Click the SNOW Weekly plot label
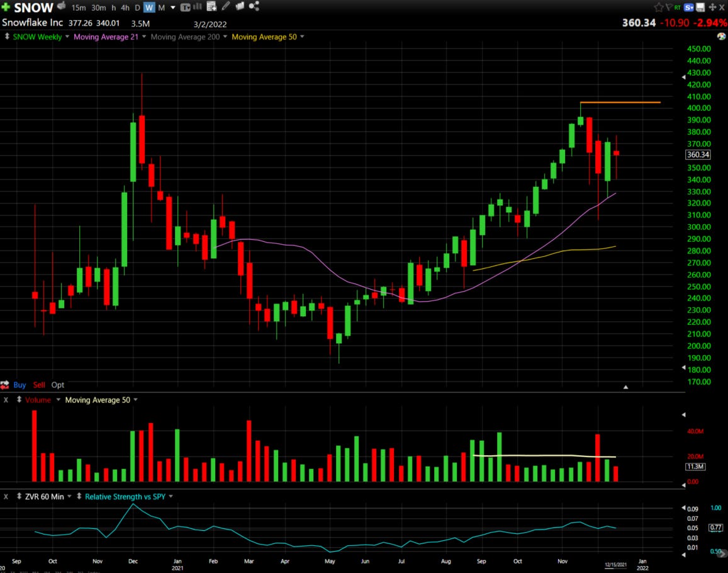Screen dimensions: 728x573 click(37, 37)
